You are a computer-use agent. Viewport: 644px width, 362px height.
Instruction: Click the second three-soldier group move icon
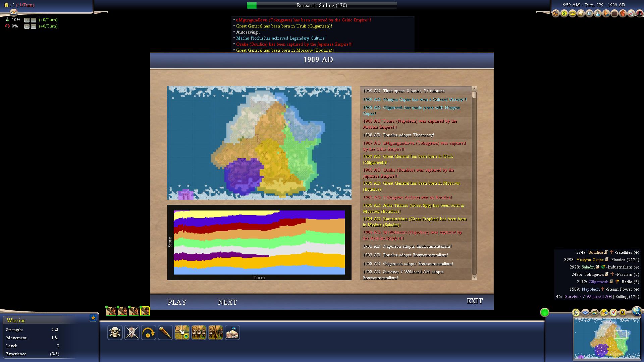pyautogui.click(x=216, y=333)
